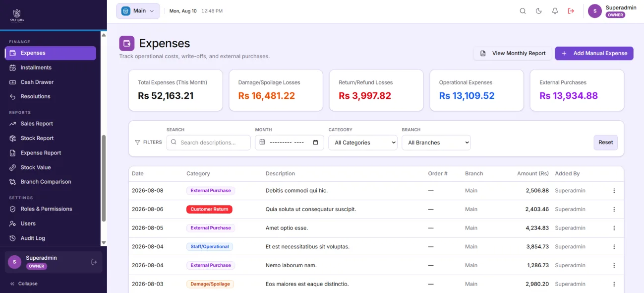
Task: Click the red logout icon in top bar
Action: 571,11
